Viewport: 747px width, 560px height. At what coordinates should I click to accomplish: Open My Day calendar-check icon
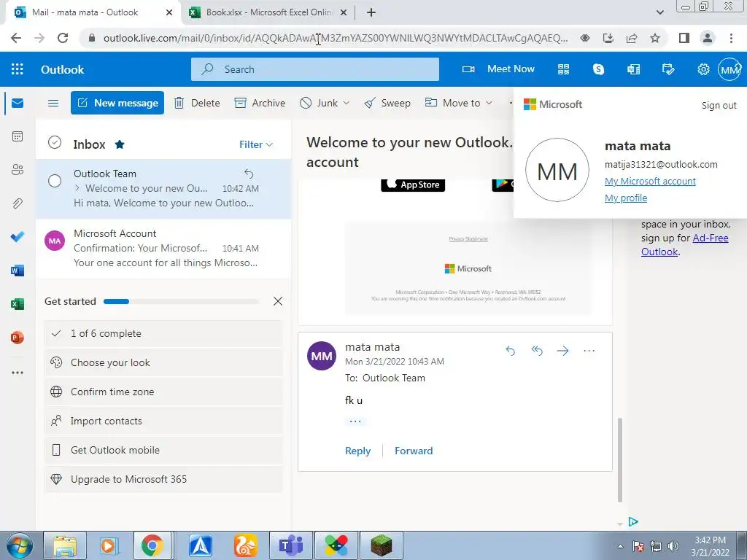point(668,69)
